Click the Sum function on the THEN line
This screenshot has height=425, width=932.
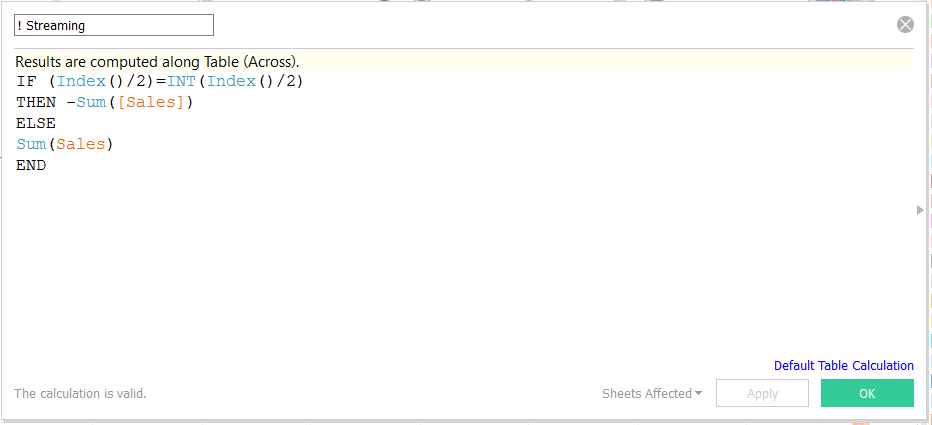click(92, 103)
